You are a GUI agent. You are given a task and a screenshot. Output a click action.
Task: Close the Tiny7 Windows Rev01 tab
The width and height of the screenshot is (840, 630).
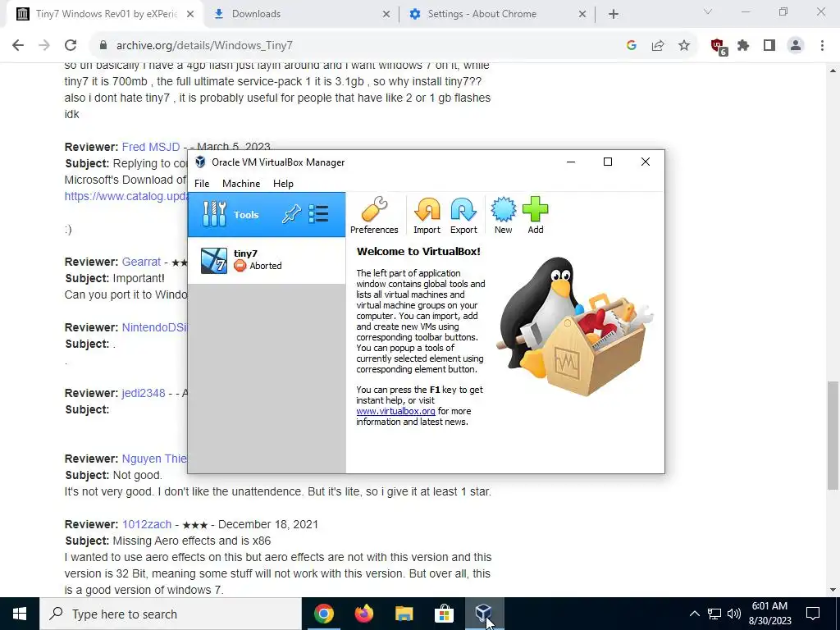[190, 15]
